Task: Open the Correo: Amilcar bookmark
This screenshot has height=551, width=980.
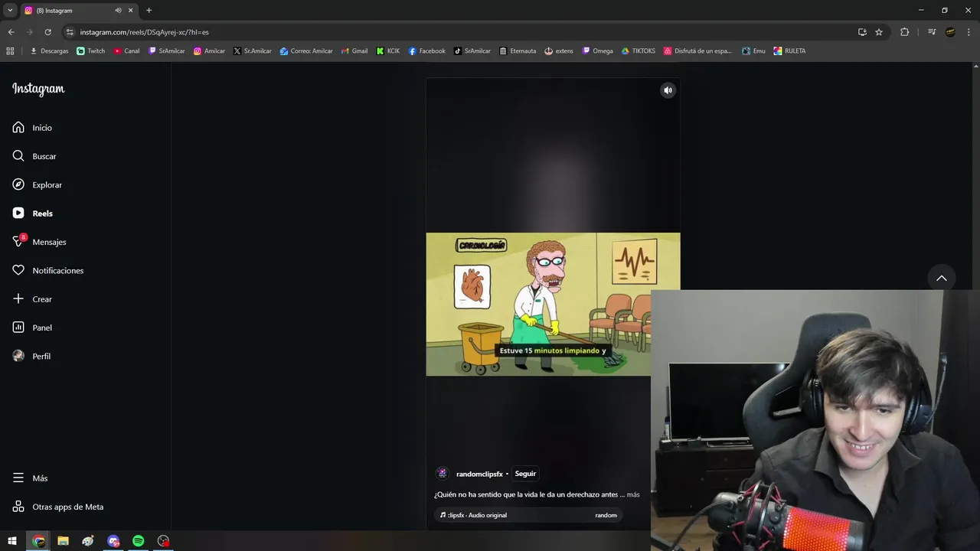Action: [305, 51]
